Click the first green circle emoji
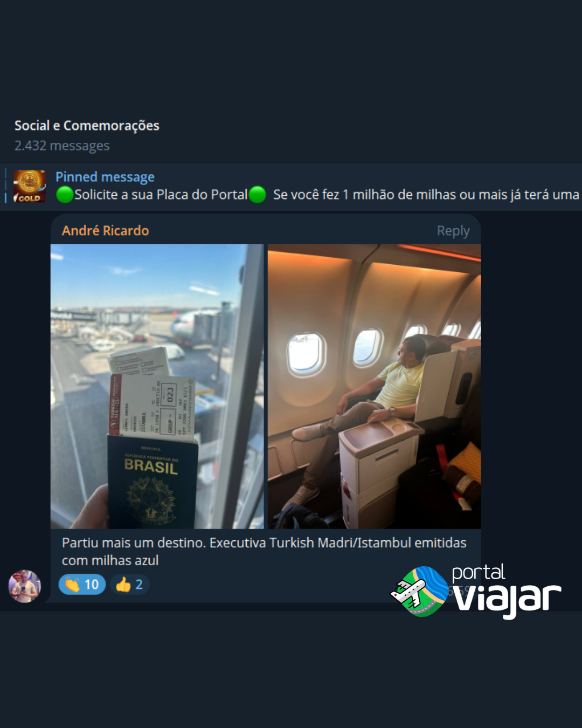This screenshot has width=582, height=728. point(65,195)
